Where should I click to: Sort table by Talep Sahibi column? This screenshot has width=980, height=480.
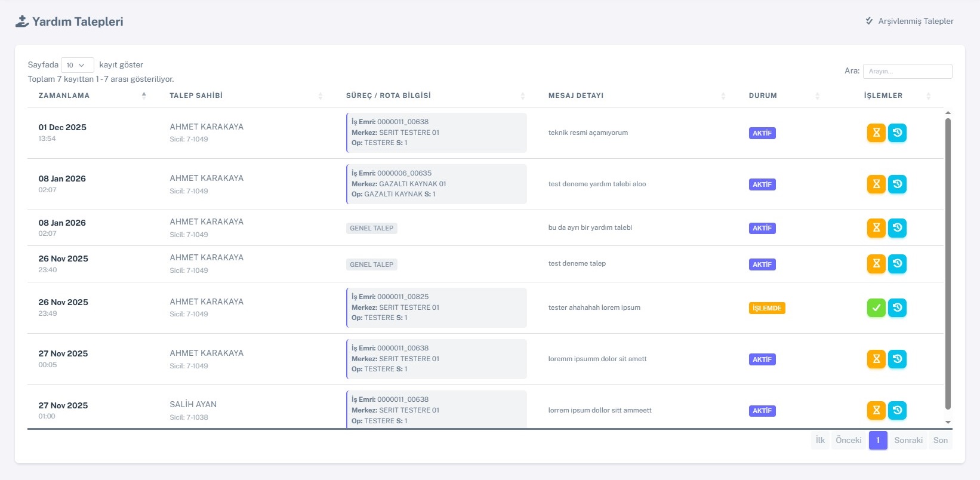196,96
